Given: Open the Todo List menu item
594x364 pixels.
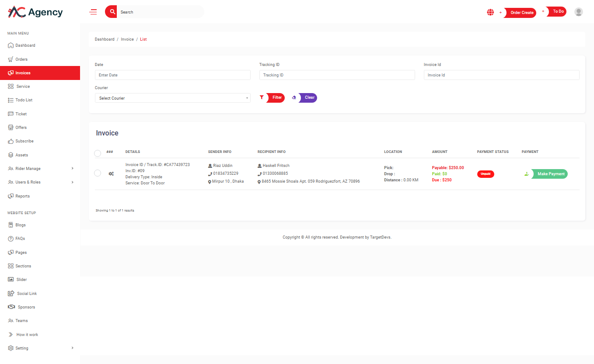Looking at the screenshot, I should click(x=24, y=100).
